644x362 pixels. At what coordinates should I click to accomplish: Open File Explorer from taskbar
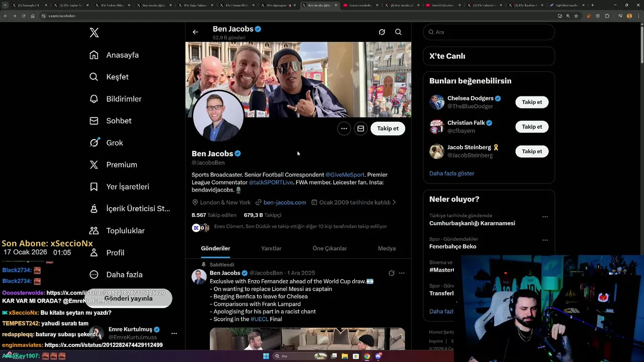coord(345,356)
